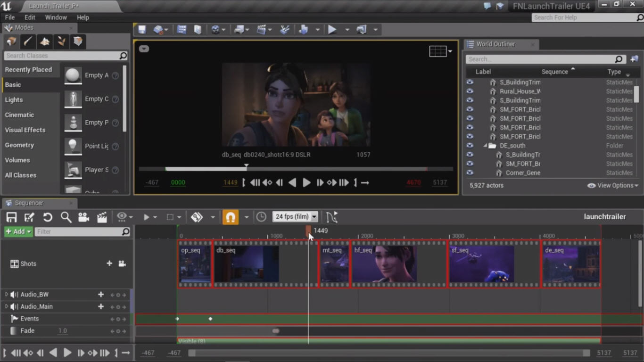Click the curve editor icon beside fps dropdown
The height and width of the screenshot is (362, 644).
tap(332, 217)
